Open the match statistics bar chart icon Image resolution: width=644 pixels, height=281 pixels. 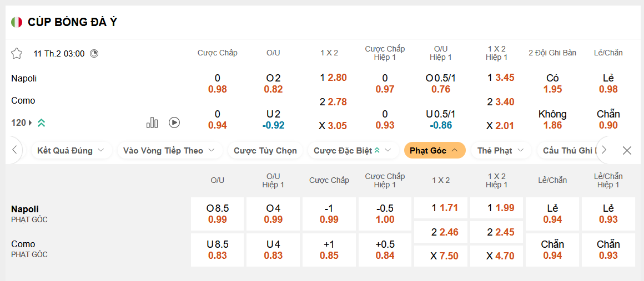pyautogui.click(x=152, y=122)
